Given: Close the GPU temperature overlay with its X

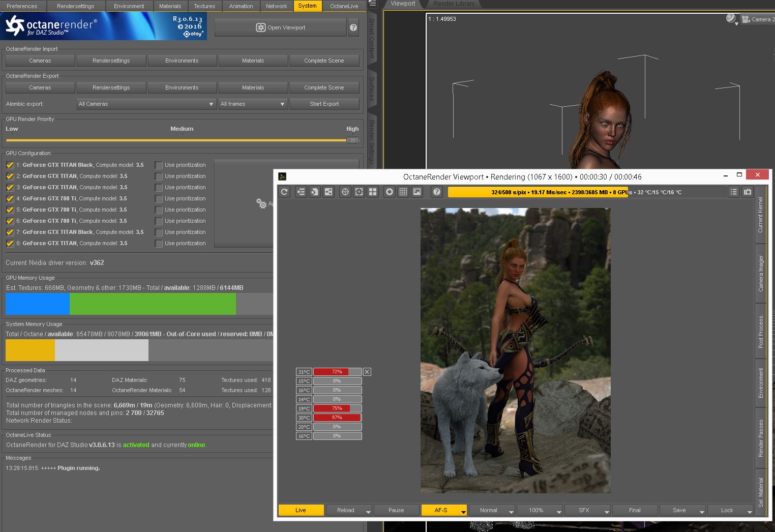Looking at the screenshot, I should click(x=367, y=372).
